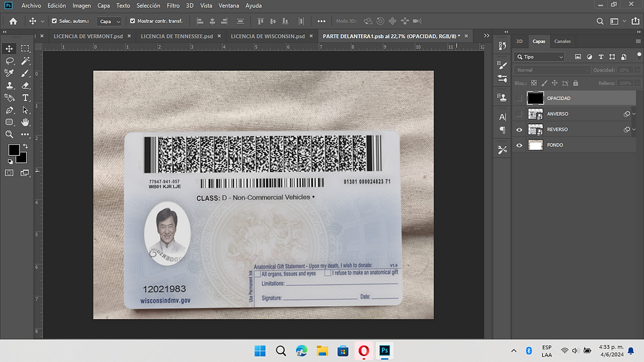Open the Relleno dropdown arrow
This screenshot has height=362, width=644.
(x=637, y=83)
